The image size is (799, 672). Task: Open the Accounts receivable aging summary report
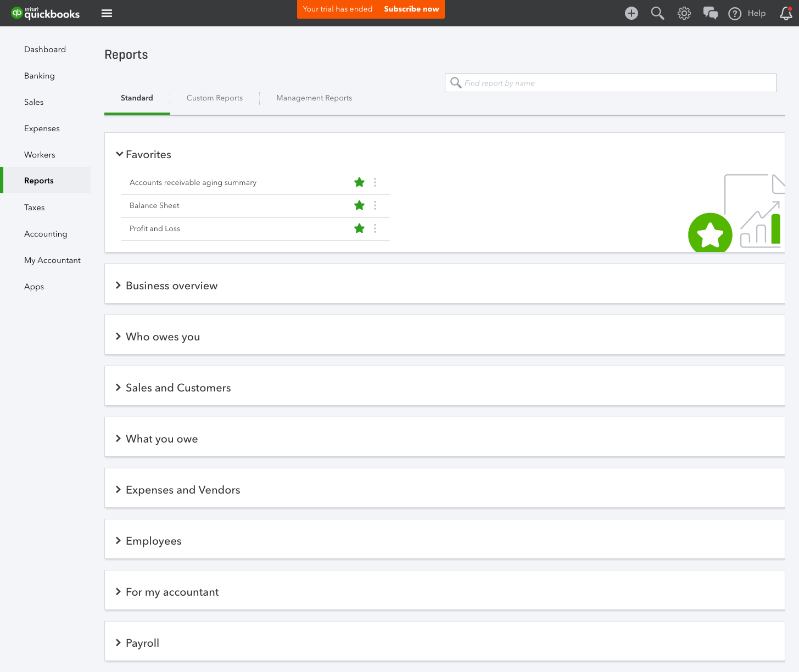tap(193, 182)
